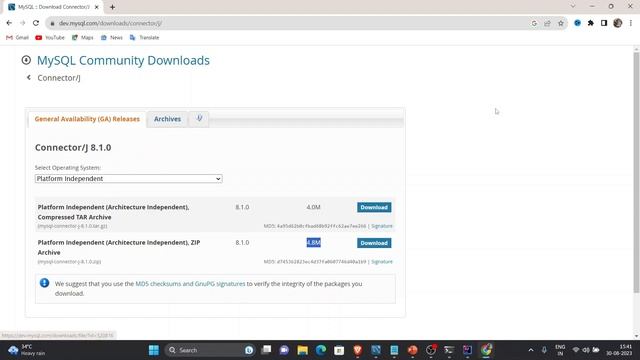Click the MySQL Community Downloads heading link
This screenshot has height=360, width=640.
[x=123, y=60]
